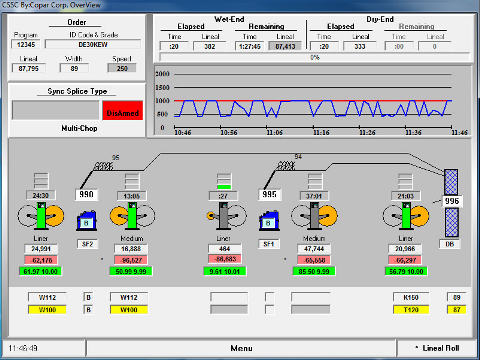Click the Wet-End Remaining Lineal 87,413 value
The width and height of the screenshot is (480, 360).
[x=285, y=46]
